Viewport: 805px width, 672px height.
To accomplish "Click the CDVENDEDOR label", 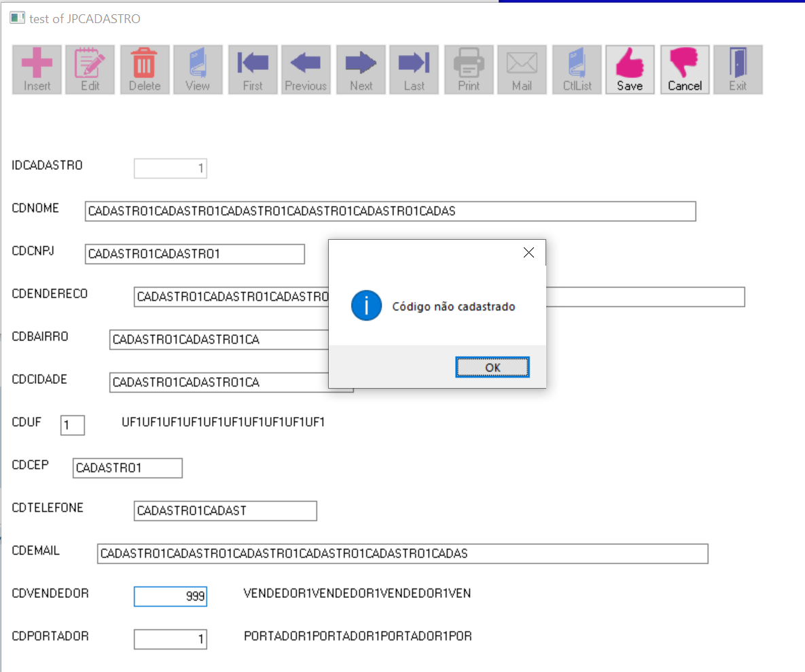I will 50,593.
